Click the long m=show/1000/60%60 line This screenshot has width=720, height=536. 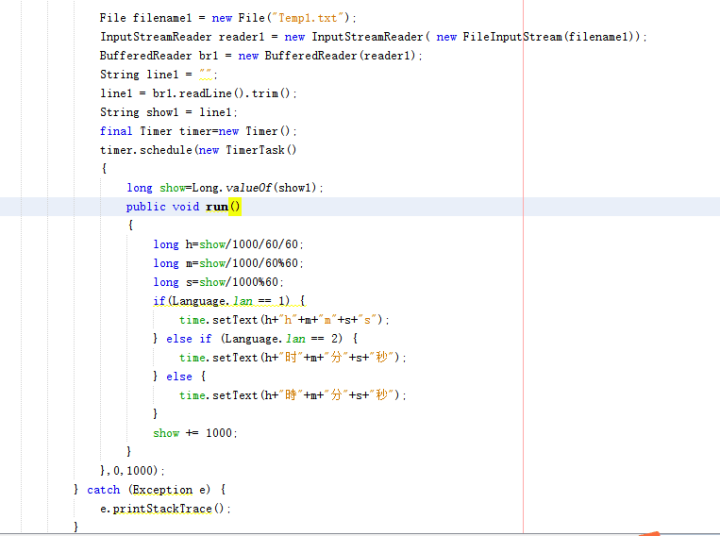tap(228, 263)
